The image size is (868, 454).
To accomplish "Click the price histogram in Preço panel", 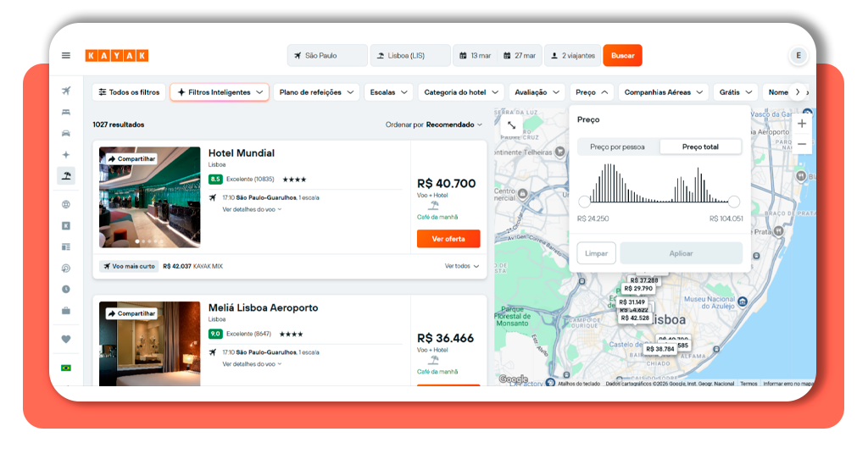I will 659,183.
